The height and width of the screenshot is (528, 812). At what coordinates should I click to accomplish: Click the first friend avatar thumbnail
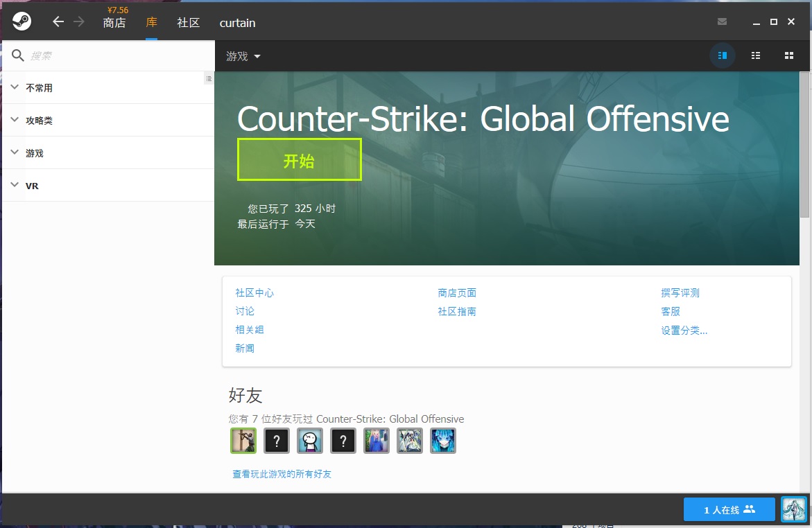click(243, 440)
